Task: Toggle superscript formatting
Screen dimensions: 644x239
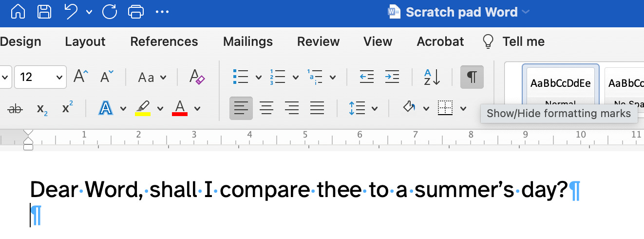Action: click(68, 108)
